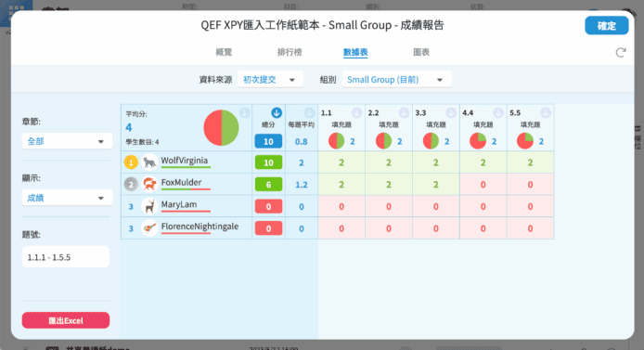Screen dimensions: 644x350
Task: Expand the 章節 全部 dropdown
Action: tap(67, 141)
